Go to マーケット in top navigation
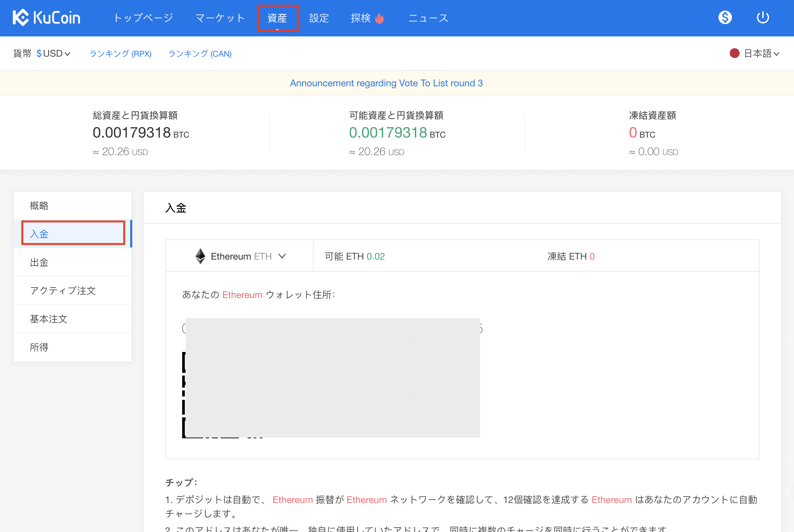794x532 pixels. tap(220, 18)
